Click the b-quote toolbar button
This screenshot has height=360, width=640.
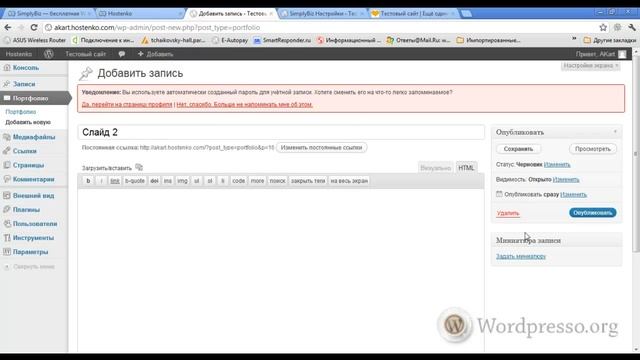point(135,181)
